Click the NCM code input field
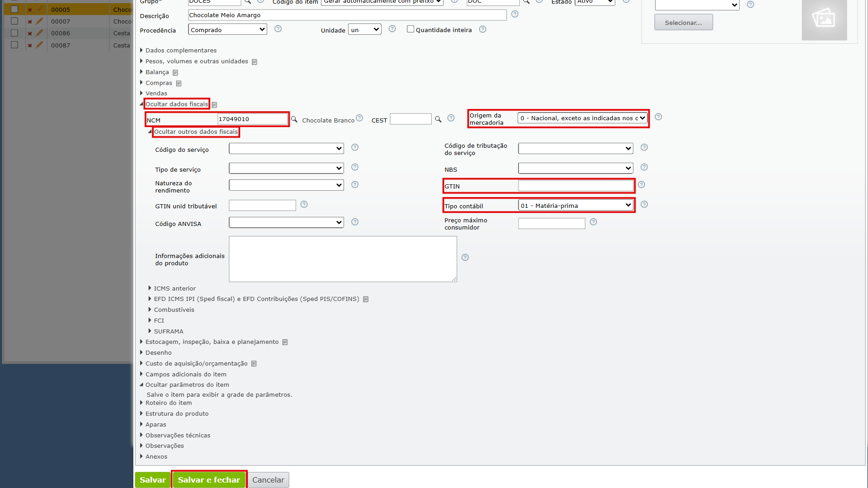 point(252,119)
